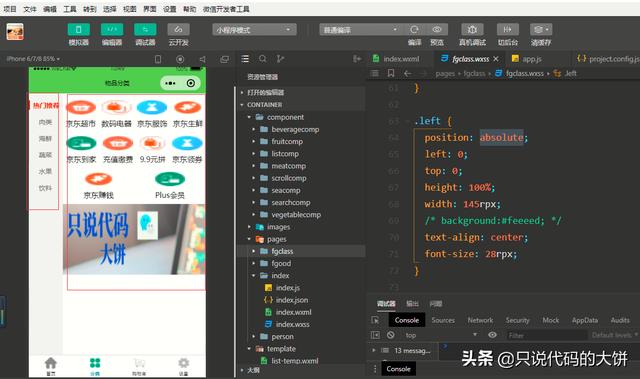
Task: Tap the settings tab in simulator
Action: (x=184, y=366)
